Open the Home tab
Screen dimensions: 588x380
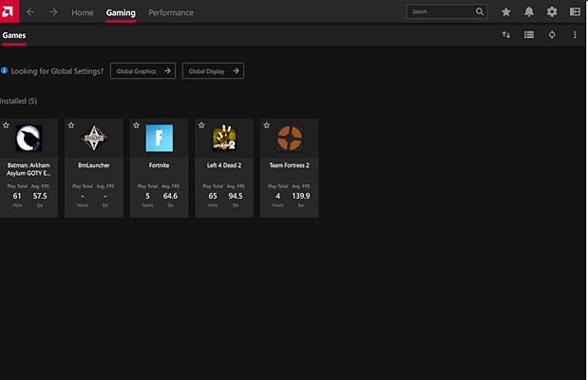pos(83,12)
